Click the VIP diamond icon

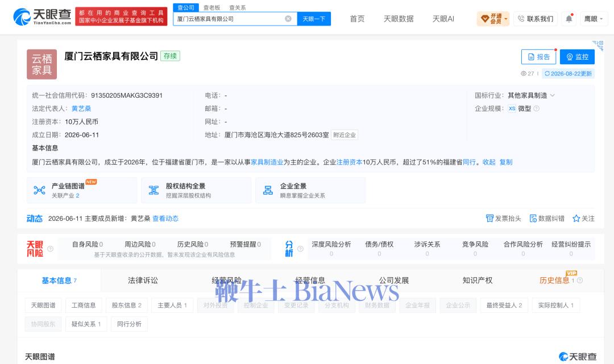point(485,18)
